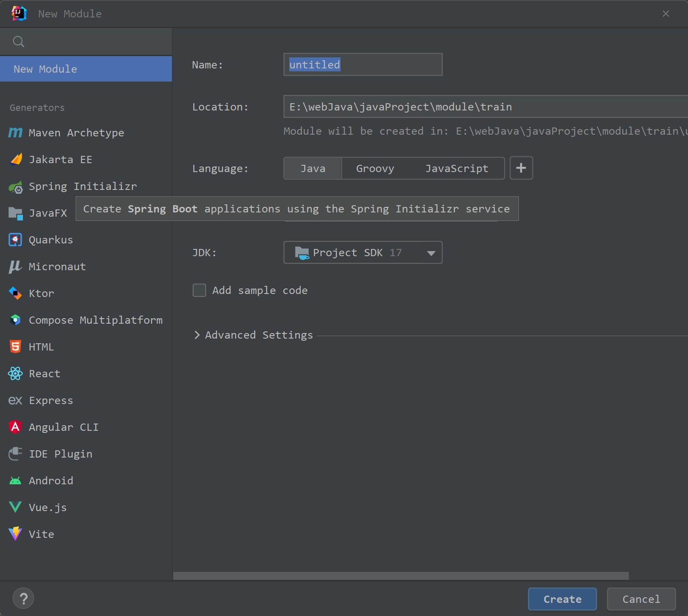The image size is (688, 616).
Task: Select the Vite label
Action: click(x=42, y=534)
